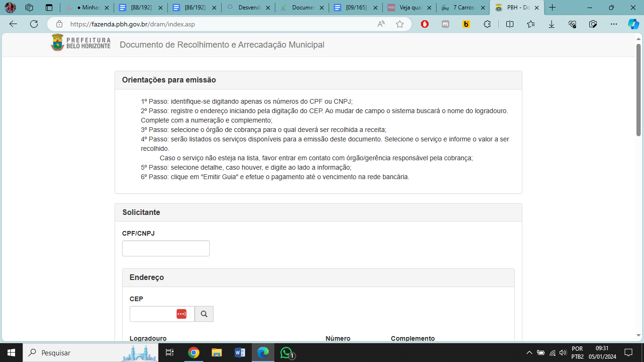Reload the current page

click(x=34, y=24)
